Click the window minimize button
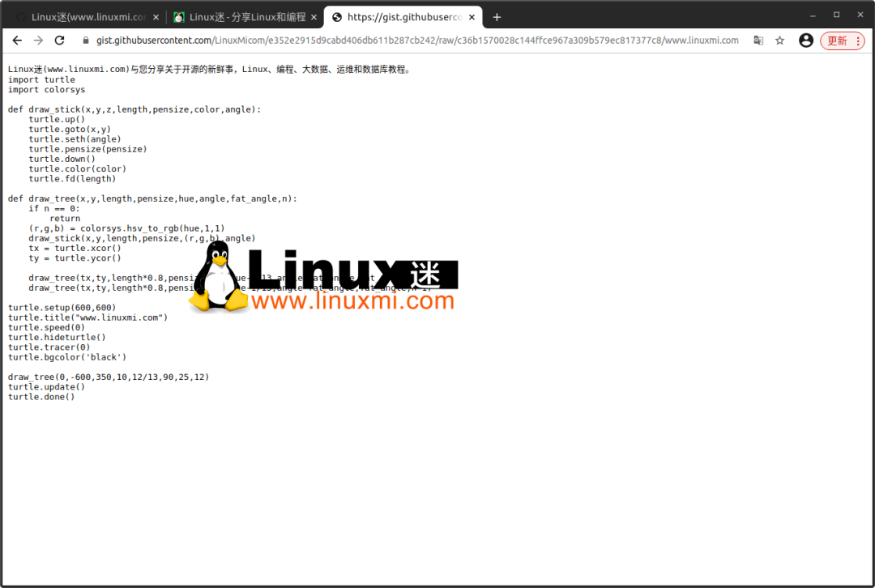Screen dimensions: 875x588 pyautogui.click(x=811, y=14)
